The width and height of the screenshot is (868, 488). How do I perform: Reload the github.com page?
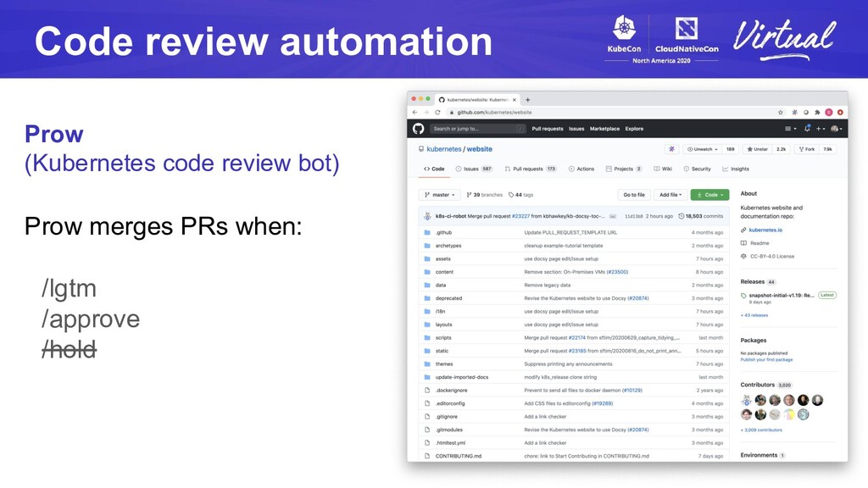click(437, 113)
